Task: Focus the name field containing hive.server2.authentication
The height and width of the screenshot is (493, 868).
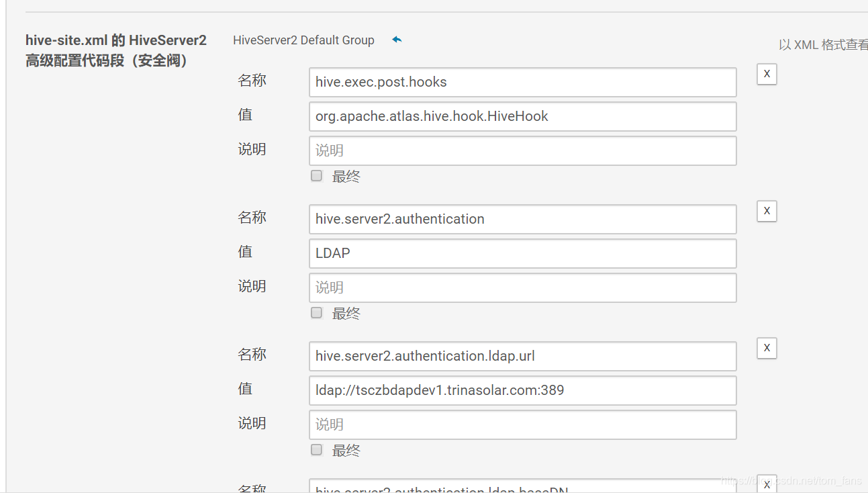Action: coord(523,219)
